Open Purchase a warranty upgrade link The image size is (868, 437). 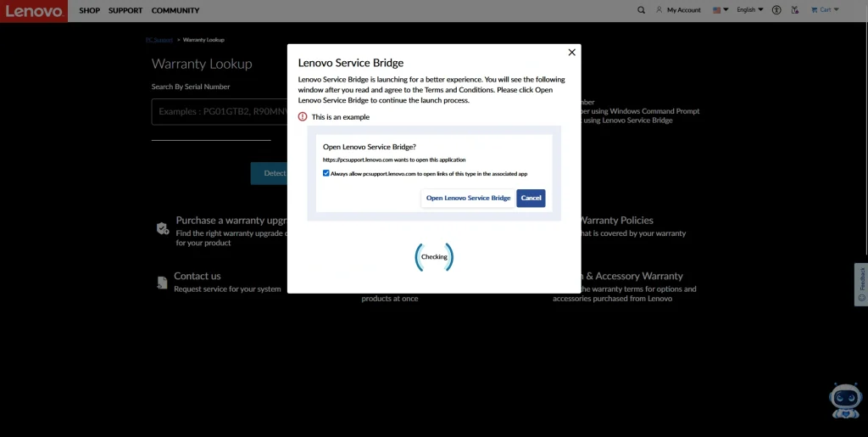[232, 221]
